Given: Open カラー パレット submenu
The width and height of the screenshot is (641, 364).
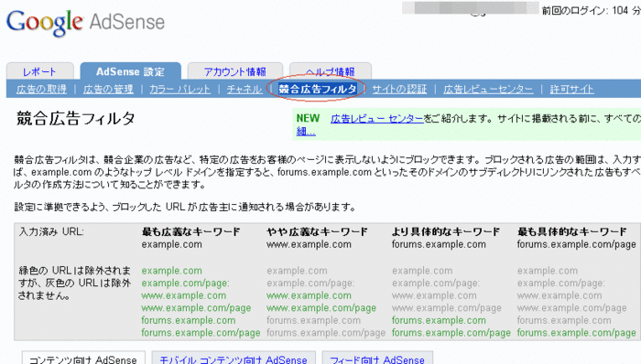Looking at the screenshot, I should point(179,89).
